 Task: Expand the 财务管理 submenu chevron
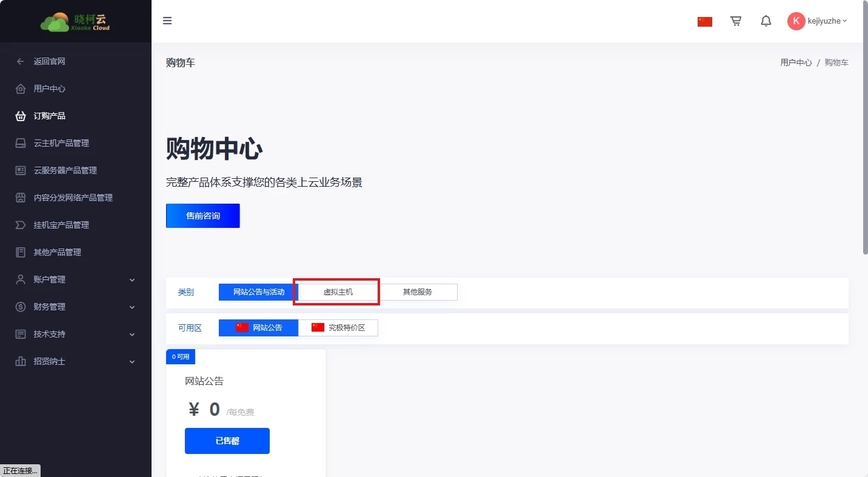[132, 307]
